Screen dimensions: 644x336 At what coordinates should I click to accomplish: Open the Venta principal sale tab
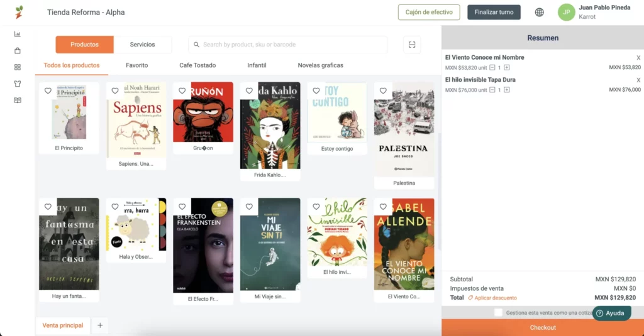(x=63, y=325)
